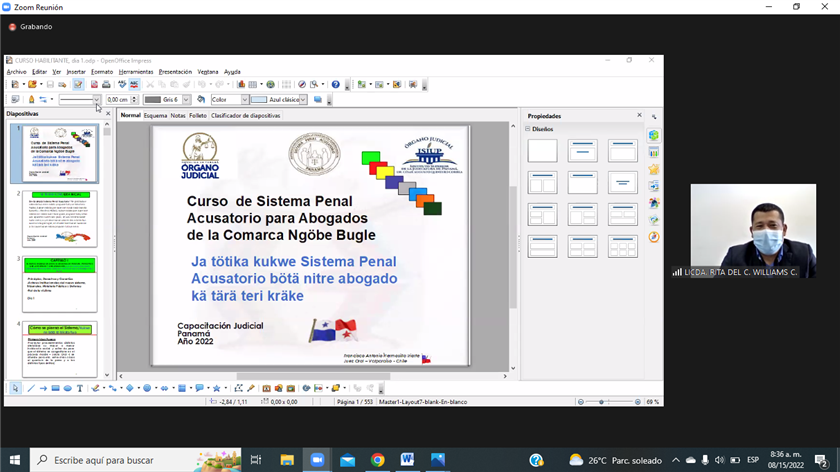The height and width of the screenshot is (472, 840).
Task: Open the Symbol Shapes dropdown arrow
Action: coord(155,388)
